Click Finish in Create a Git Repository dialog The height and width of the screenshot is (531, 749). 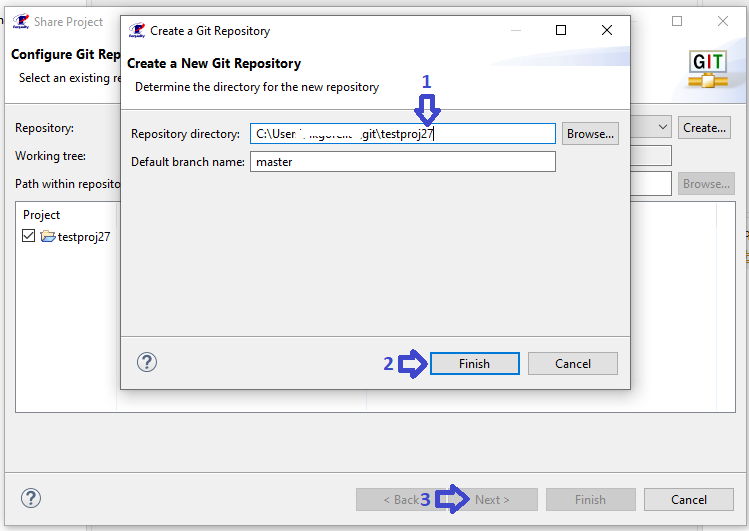474,363
